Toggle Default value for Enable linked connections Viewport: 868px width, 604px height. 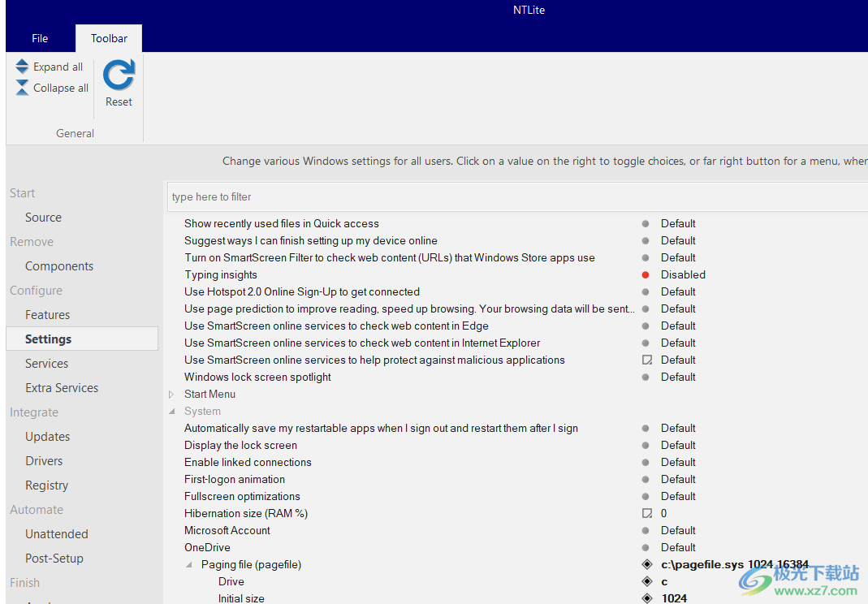point(678,462)
